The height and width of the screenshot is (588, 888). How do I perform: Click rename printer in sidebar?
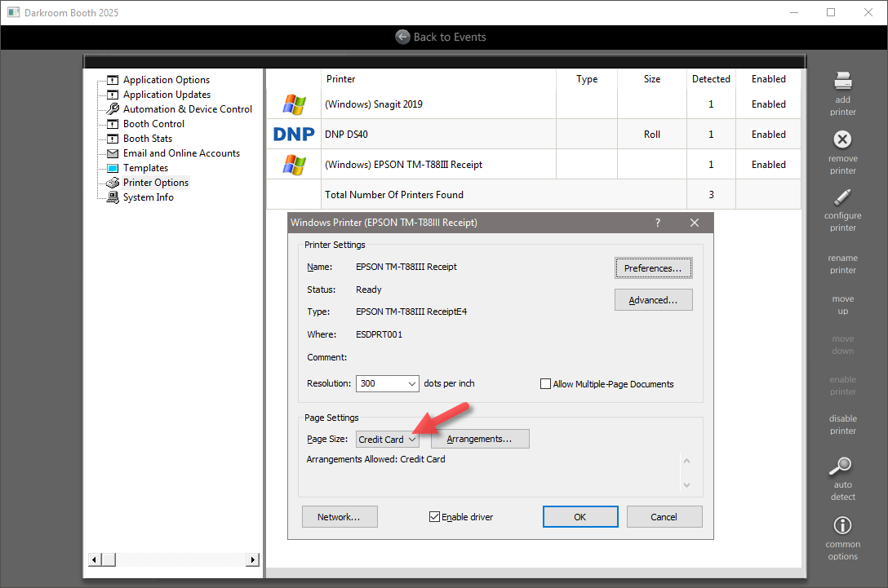click(842, 263)
